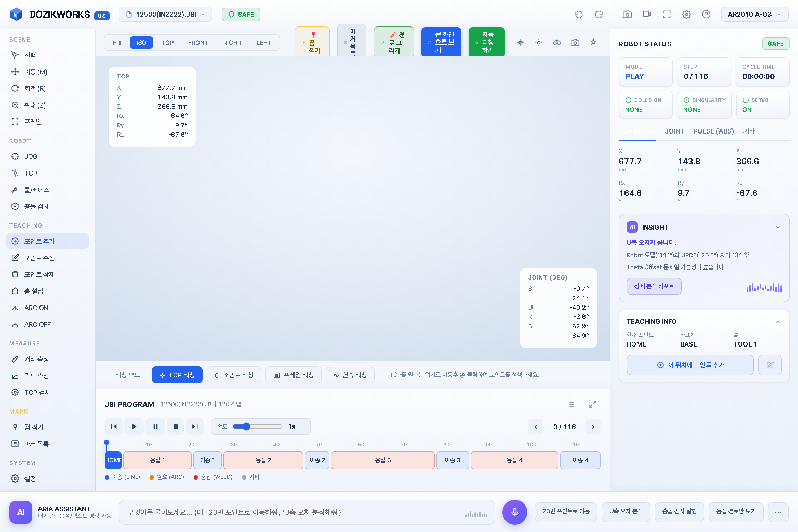Select the 확대 (Z) zoom tool
798x532 pixels.
click(x=47, y=105)
